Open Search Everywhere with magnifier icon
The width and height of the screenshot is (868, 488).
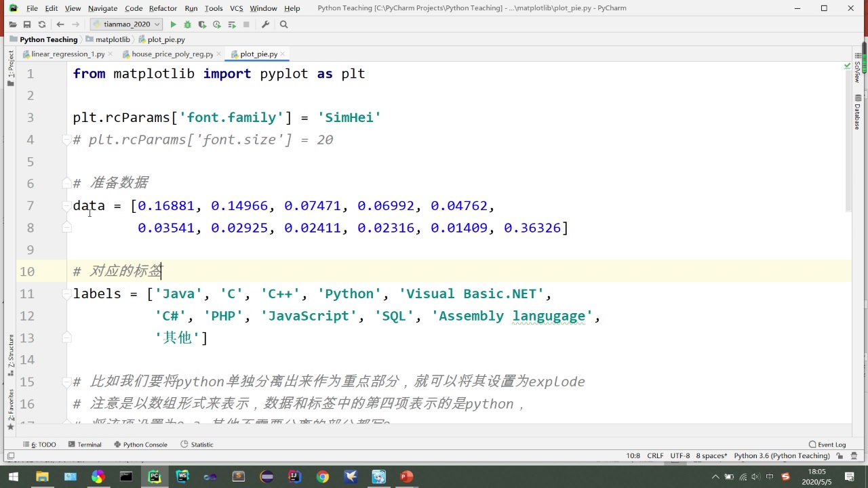[x=283, y=24]
